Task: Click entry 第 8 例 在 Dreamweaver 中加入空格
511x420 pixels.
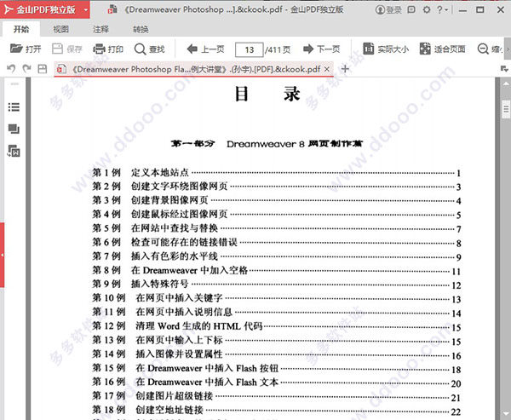Action: [276, 270]
